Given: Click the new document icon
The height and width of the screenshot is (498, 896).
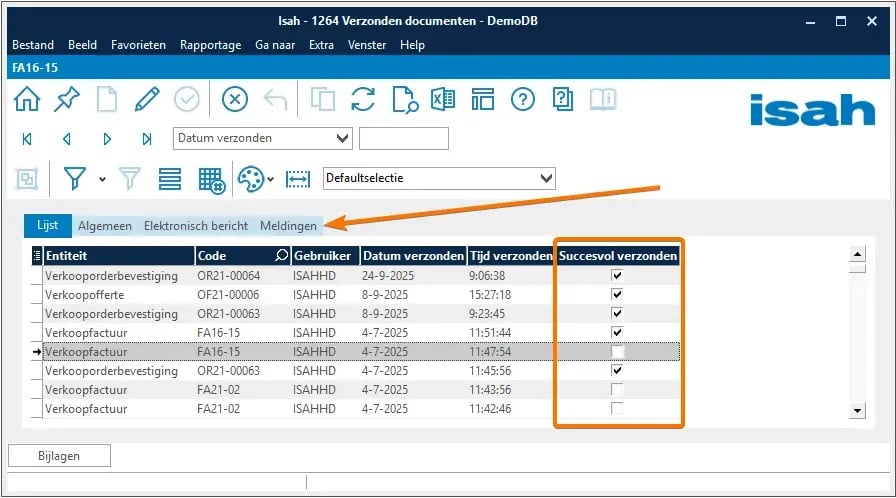Looking at the screenshot, I should (107, 99).
